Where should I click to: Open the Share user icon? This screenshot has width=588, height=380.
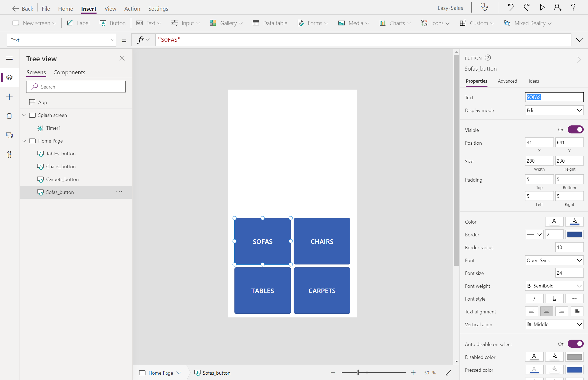(558, 7)
